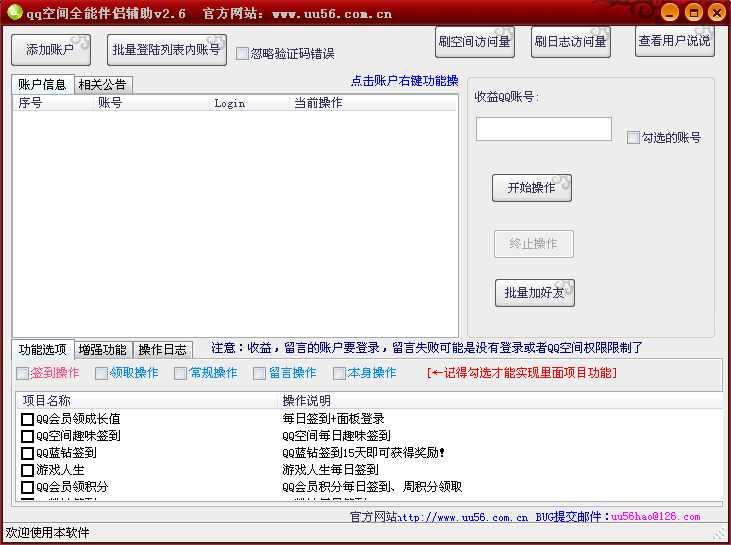
Task: Maximize the window with orange square button
Action: pos(693,13)
